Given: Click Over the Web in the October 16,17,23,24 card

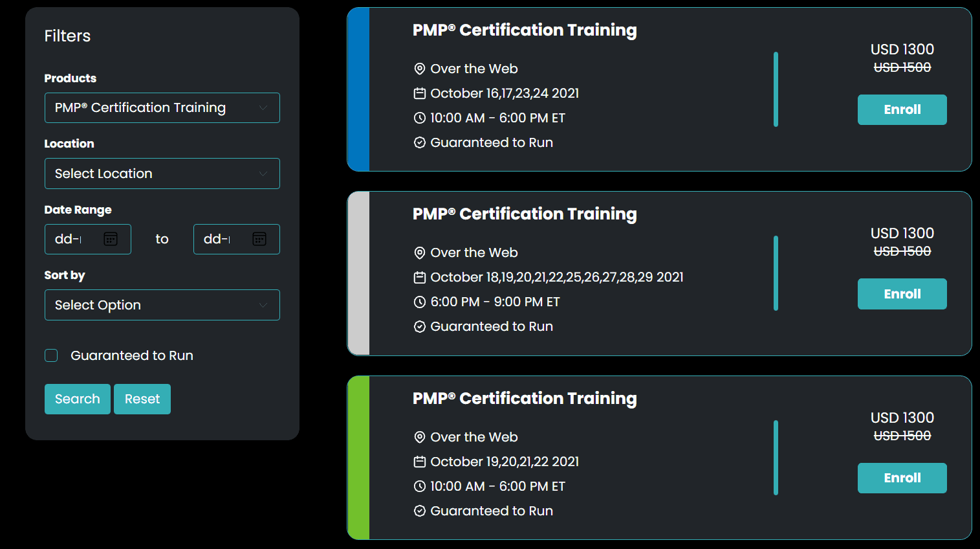Looking at the screenshot, I should pos(474,69).
